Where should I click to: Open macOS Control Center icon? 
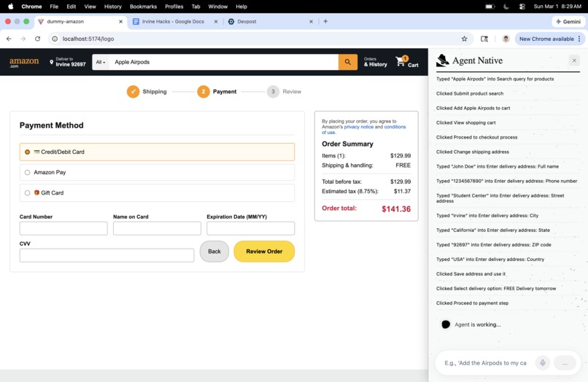coord(522,7)
